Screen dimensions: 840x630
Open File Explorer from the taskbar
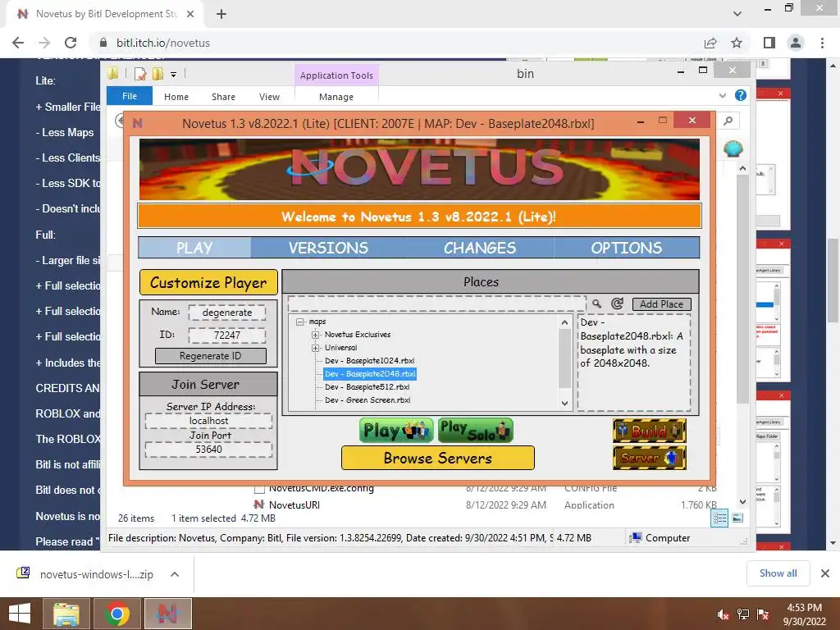(66, 614)
